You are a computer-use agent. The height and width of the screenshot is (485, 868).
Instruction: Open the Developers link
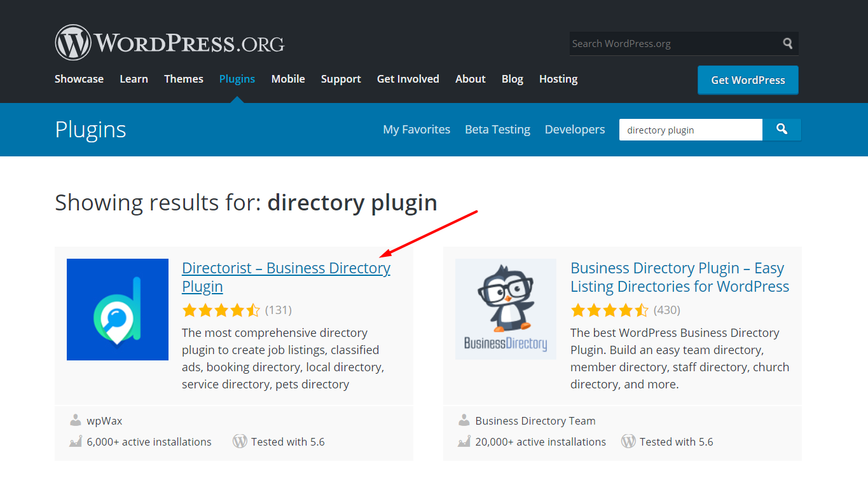[x=575, y=129]
